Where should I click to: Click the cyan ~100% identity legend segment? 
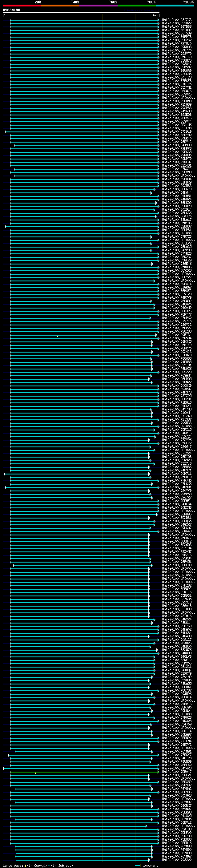point(175,6)
